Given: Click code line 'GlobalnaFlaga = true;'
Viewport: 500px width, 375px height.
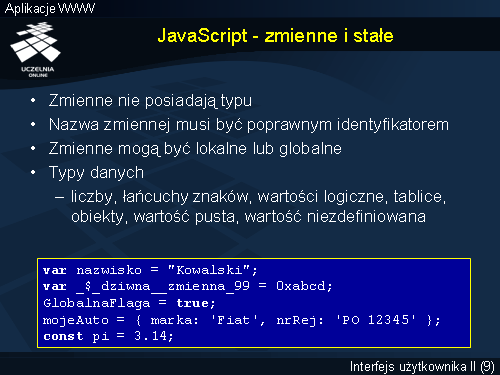Looking at the screenshot, I should click(x=129, y=303).
